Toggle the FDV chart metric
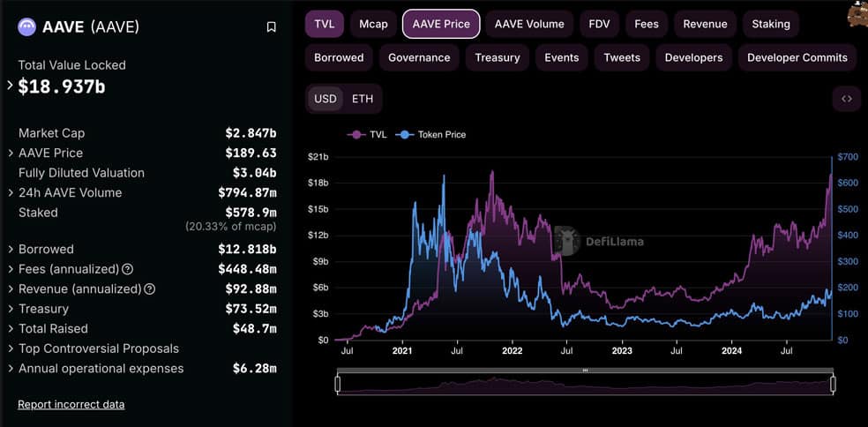868x427 pixels. (600, 24)
